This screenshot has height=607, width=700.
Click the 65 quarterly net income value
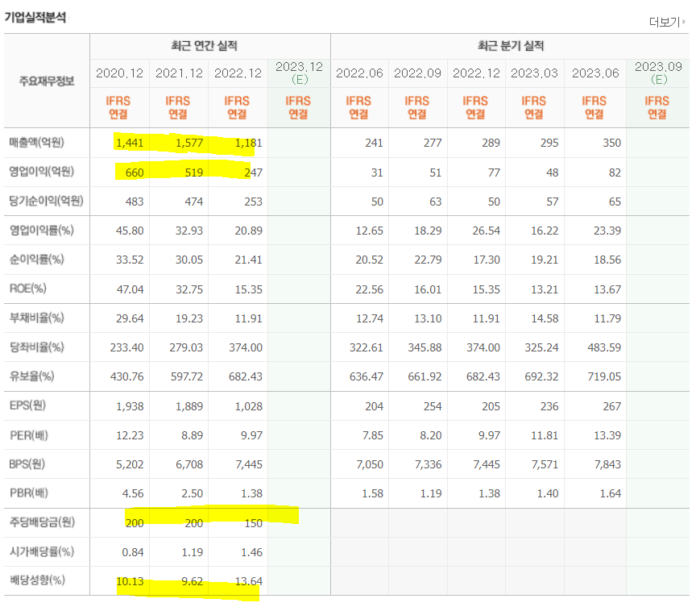[615, 202]
